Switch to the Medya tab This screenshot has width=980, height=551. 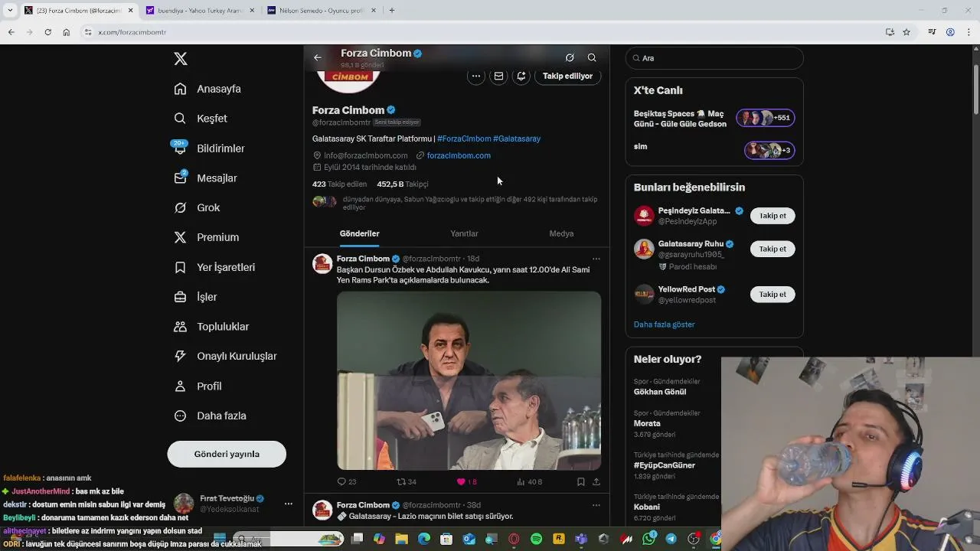561,233
